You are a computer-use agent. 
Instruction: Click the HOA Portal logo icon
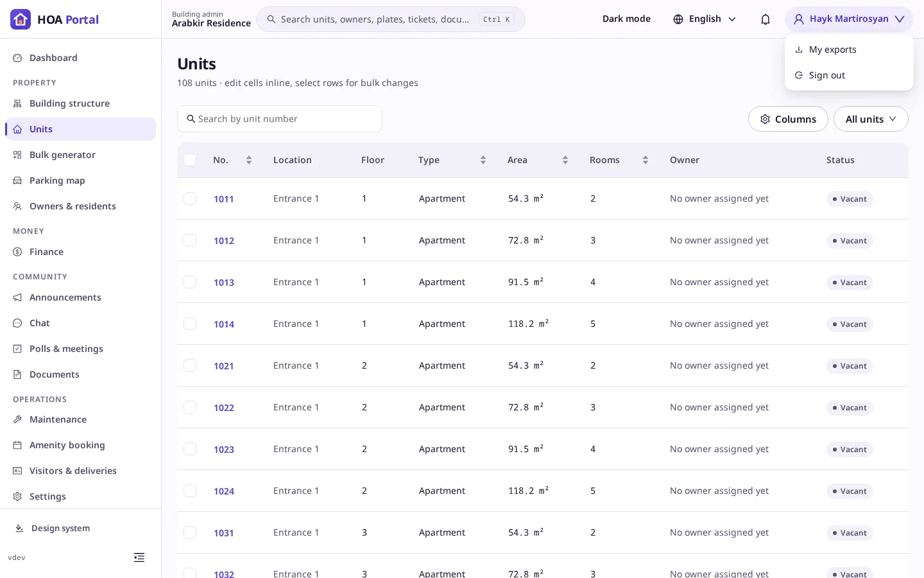pyautogui.click(x=21, y=19)
